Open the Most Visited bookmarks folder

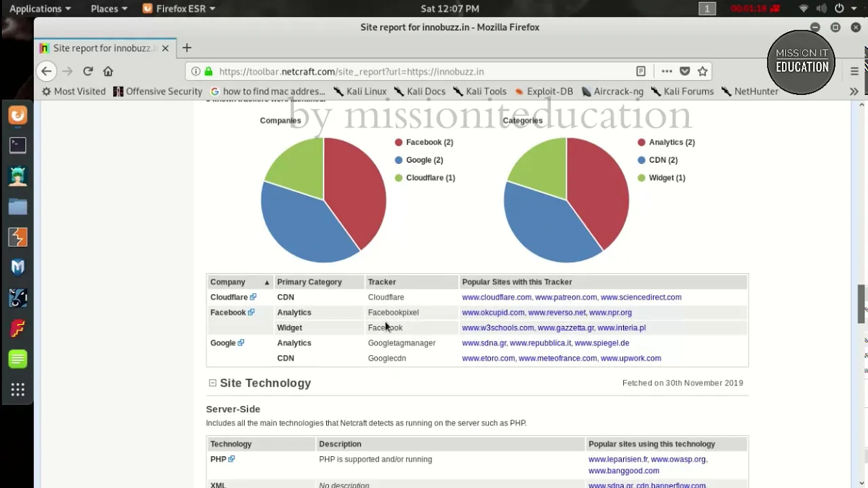tap(74, 91)
